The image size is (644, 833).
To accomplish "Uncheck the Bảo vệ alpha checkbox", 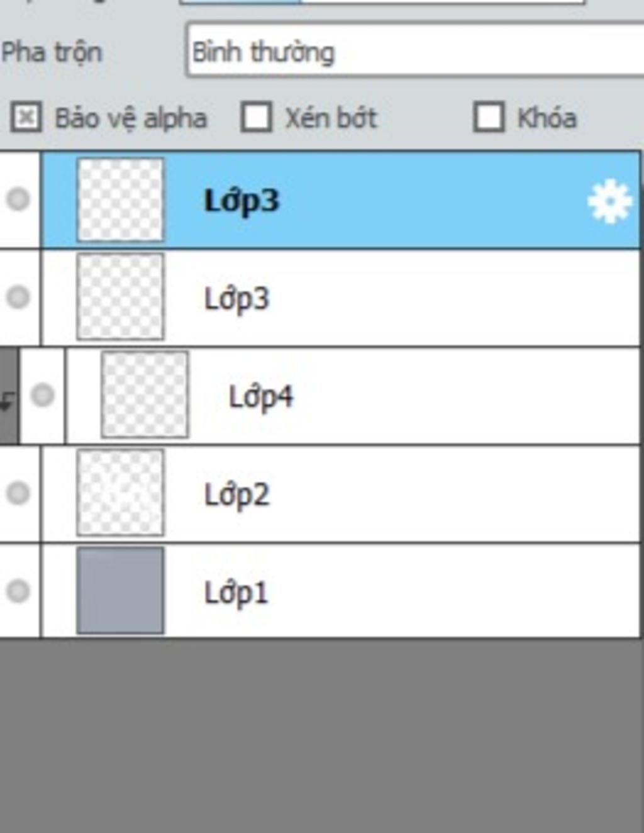I will (26, 117).
